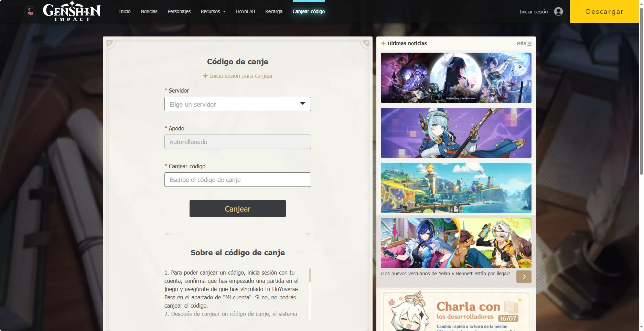Viewport: 644px width, 331px height.
Task: Click Inicia sesión para canjear link
Action: click(x=238, y=76)
